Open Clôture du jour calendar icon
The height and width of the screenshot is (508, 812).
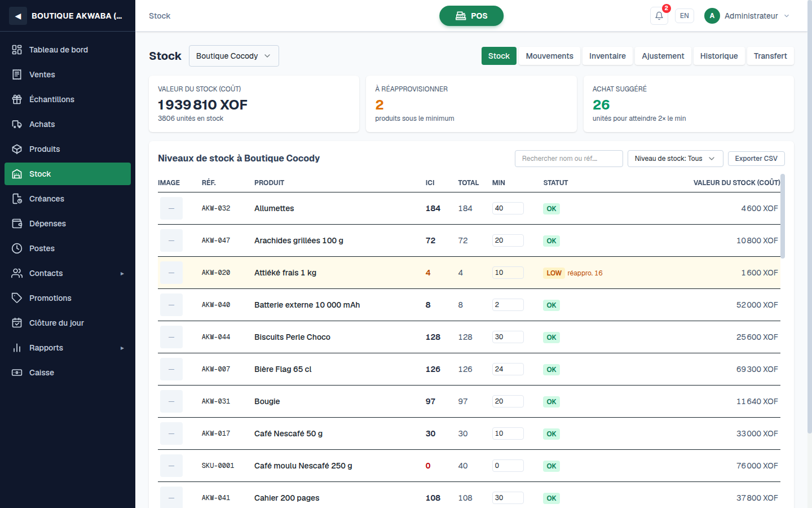tap(17, 323)
